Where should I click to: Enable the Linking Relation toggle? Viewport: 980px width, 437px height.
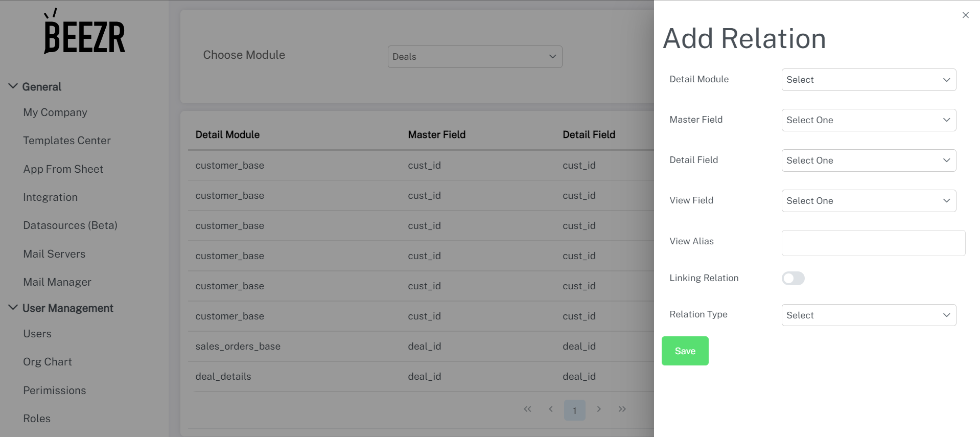[x=793, y=278]
